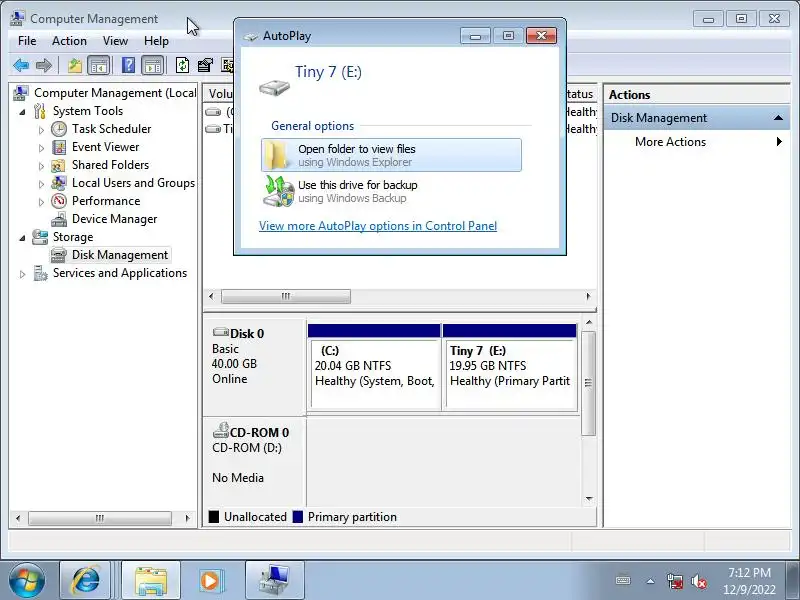
Task: Open the Action menu
Action: click(69, 41)
